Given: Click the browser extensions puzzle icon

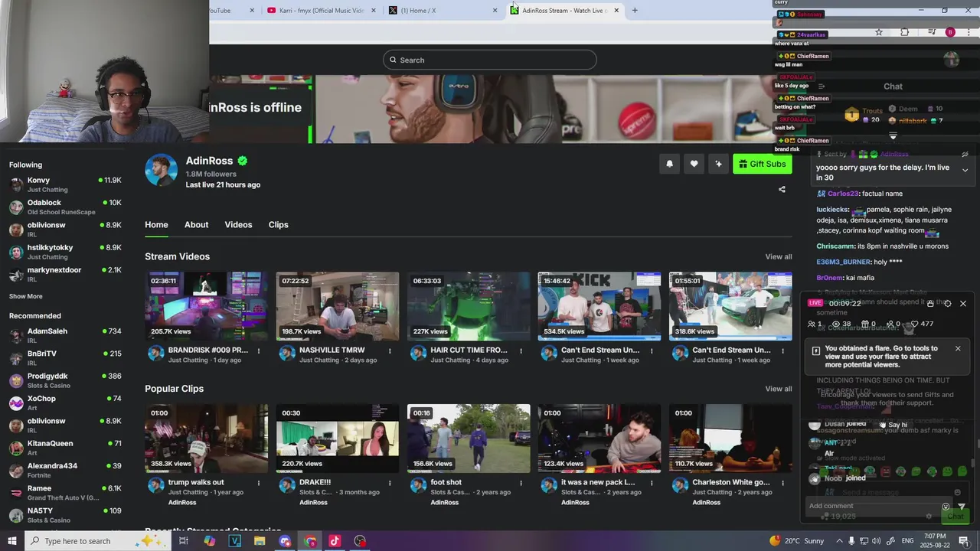Looking at the screenshot, I should [905, 32].
